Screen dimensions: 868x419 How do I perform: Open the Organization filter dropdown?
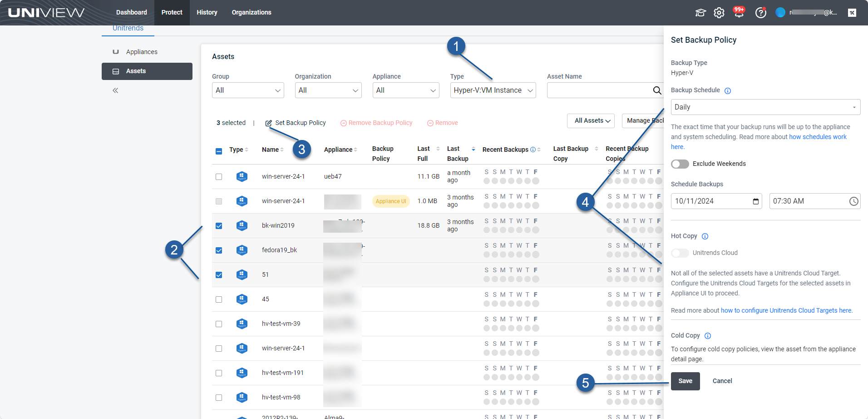pyautogui.click(x=328, y=90)
